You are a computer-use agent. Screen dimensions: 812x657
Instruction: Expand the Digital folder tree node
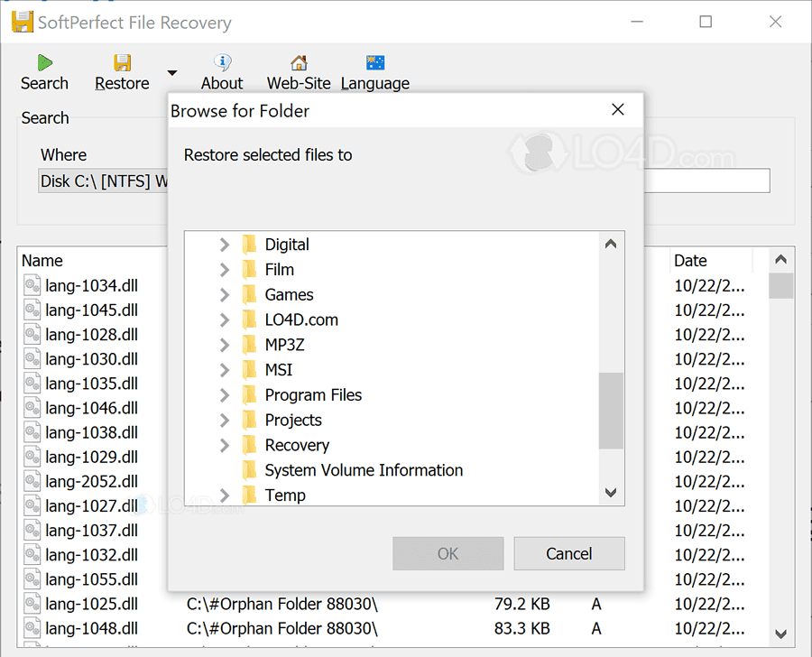pos(225,245)
